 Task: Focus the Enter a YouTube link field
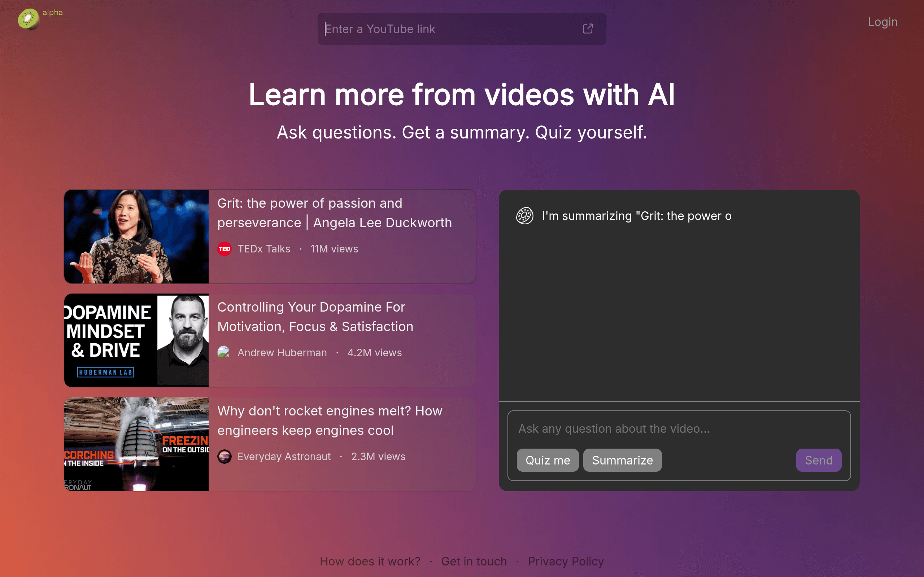[450, 29]
